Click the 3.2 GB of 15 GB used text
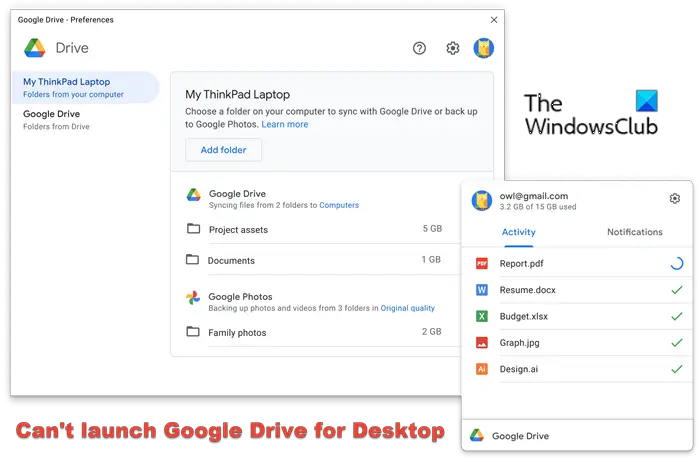Viewport: 698px width, 459px height. 537,207
